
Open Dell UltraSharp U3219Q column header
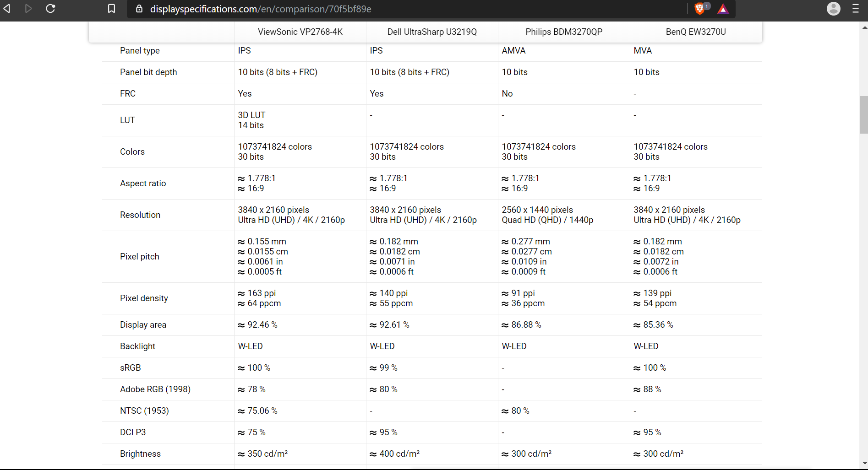point(432,32)
